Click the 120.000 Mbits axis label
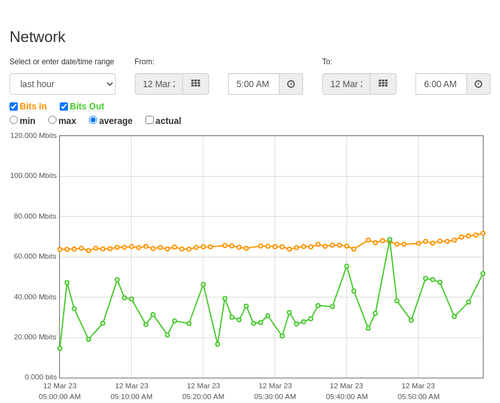 pos(33,135)
